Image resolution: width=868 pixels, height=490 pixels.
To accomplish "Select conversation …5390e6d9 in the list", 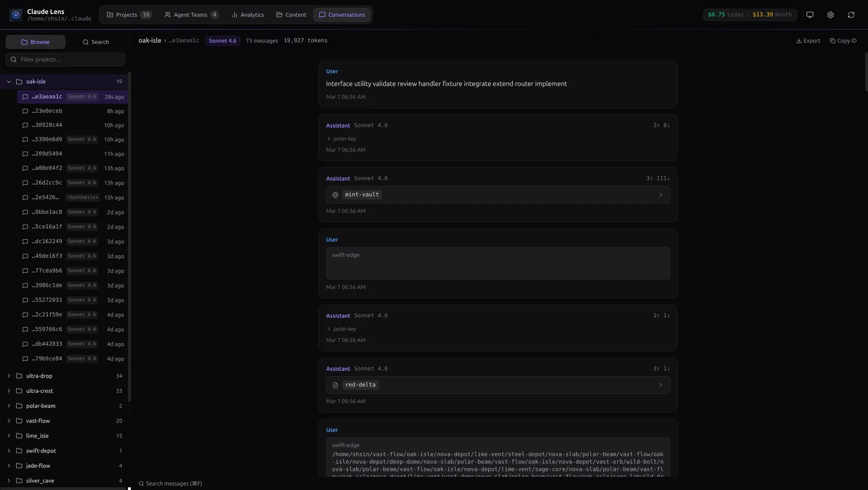I will [47, 140].
